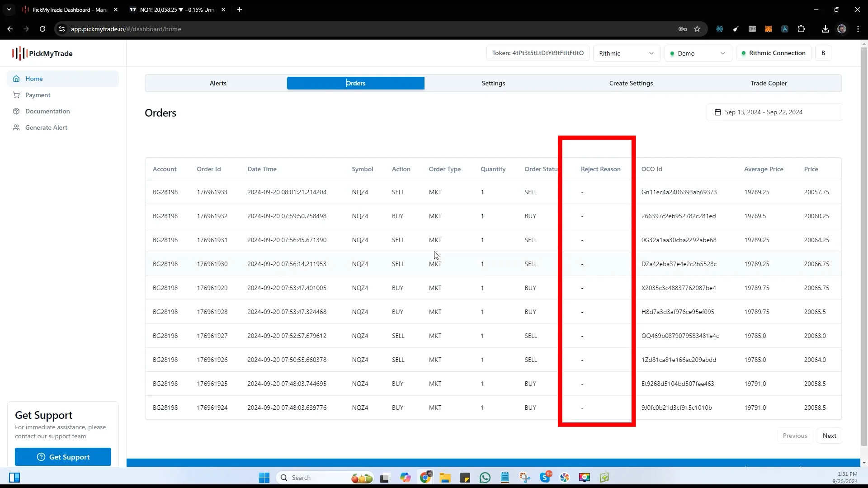The image size is (868, 488).
Task: Click the PickMyTrade home icon
Action: tap(16, 78)
